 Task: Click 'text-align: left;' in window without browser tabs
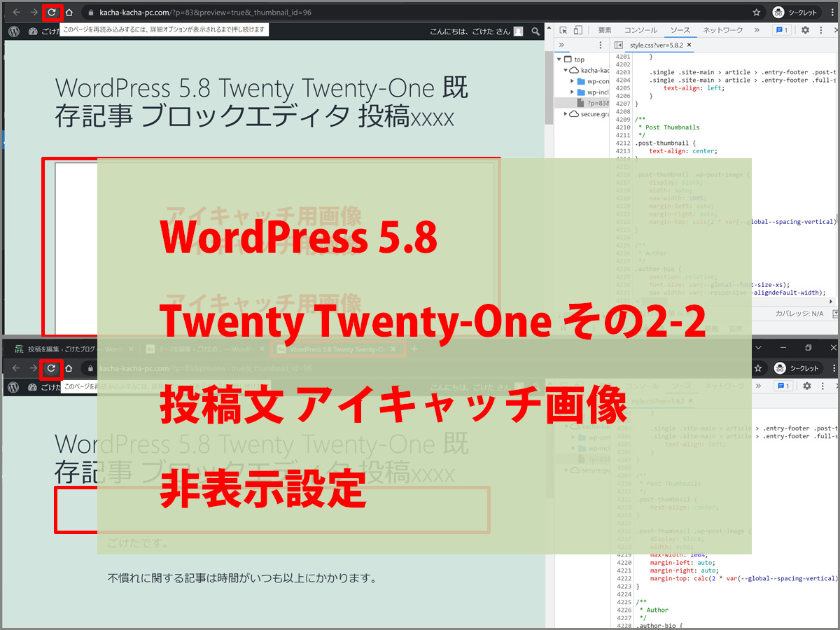coord(694,88)
